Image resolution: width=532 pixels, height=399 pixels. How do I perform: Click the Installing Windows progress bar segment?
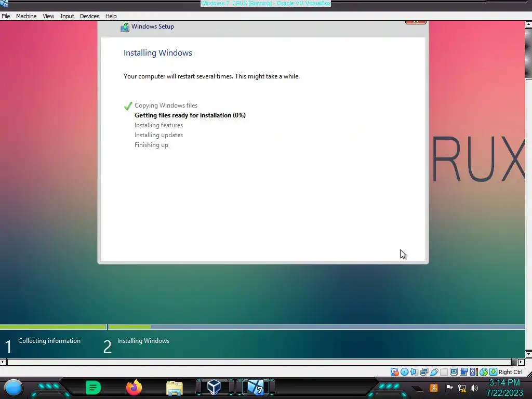(x=316, y=327)
